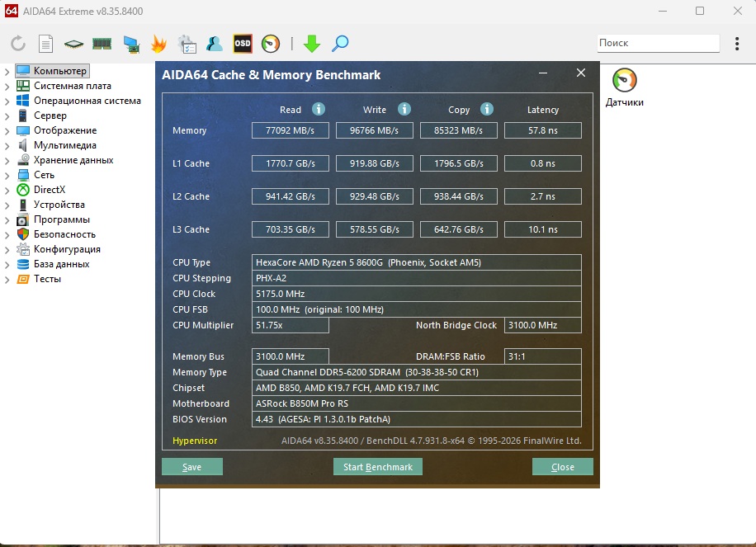This screenshot has width=756, height=547.
Task: Show info for the Read column
Action: pyautogui.click(x=319, y=109)
